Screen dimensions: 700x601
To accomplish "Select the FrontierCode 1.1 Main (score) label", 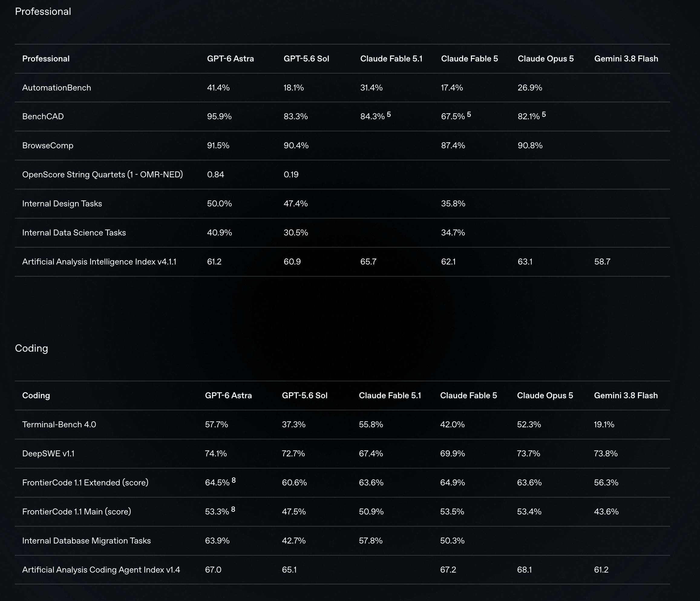I will [x=77, y=511].
